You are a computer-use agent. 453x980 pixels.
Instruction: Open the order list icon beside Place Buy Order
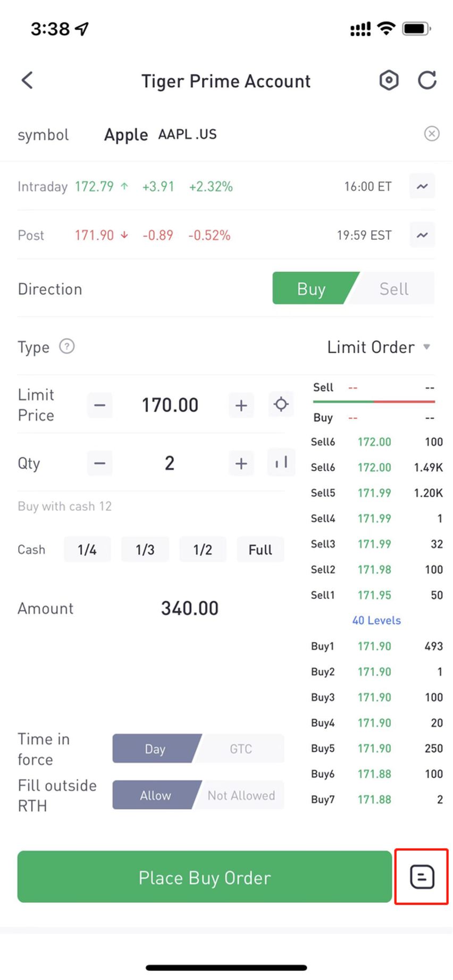(422, 876)
